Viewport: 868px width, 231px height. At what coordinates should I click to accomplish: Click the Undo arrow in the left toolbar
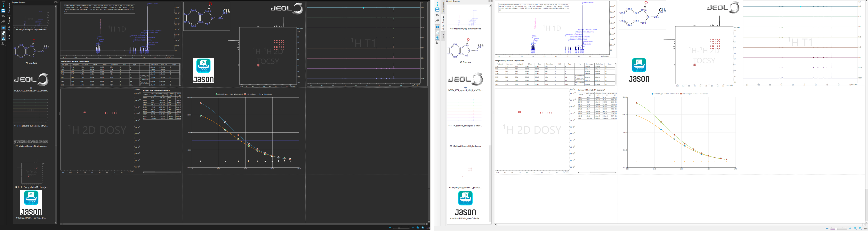[3, 16]
